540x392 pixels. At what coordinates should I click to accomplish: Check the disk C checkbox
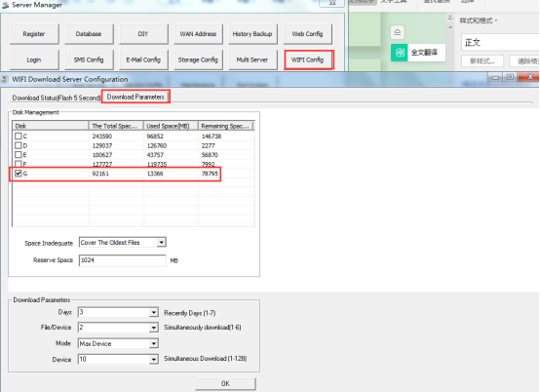tap(19, 137)
